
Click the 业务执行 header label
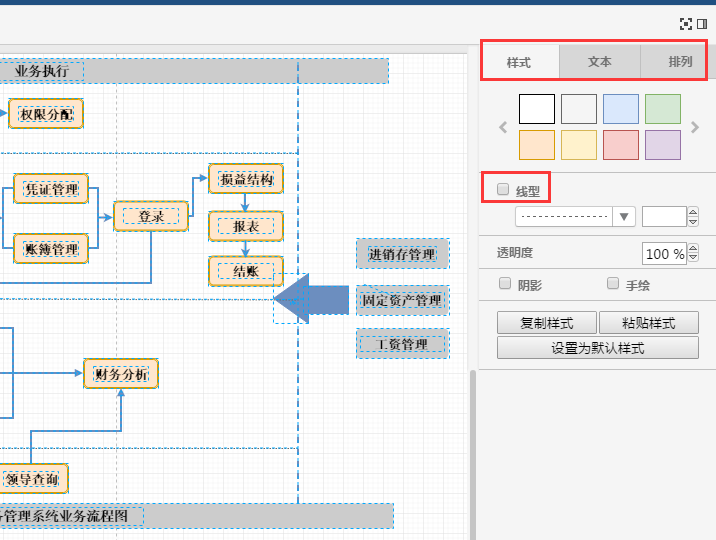pyautogui.click(x=42, y=71)
